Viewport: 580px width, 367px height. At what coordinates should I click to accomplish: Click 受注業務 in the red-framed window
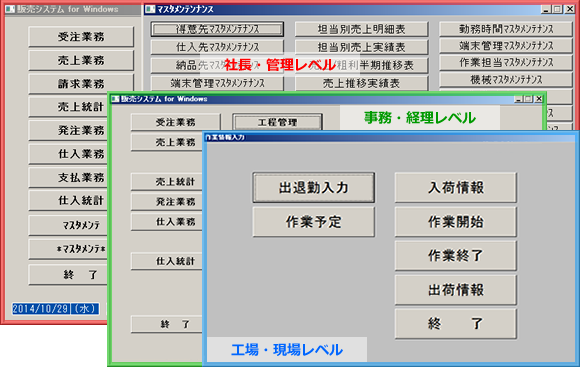coord(81,37)
